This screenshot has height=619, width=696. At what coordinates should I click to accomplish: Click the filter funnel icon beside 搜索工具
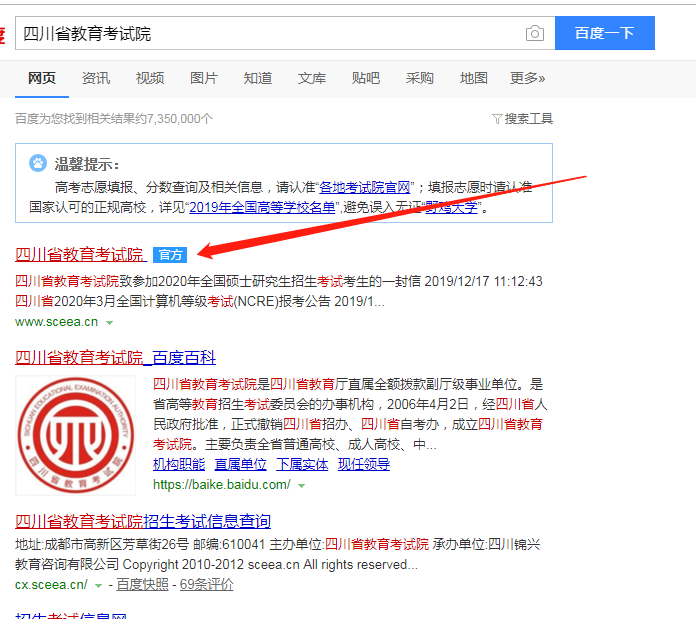[497, 119]
